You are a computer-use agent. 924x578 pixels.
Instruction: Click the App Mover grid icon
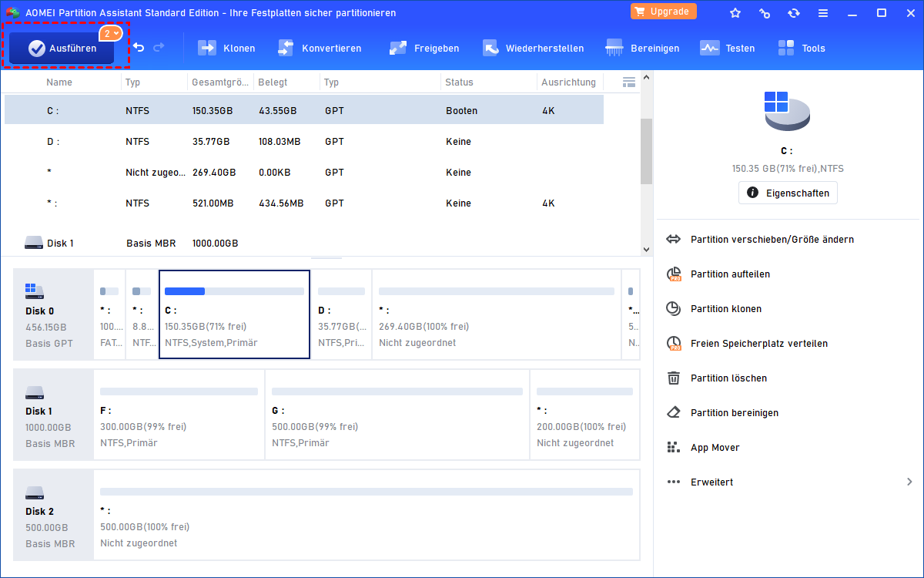[674, 447]
